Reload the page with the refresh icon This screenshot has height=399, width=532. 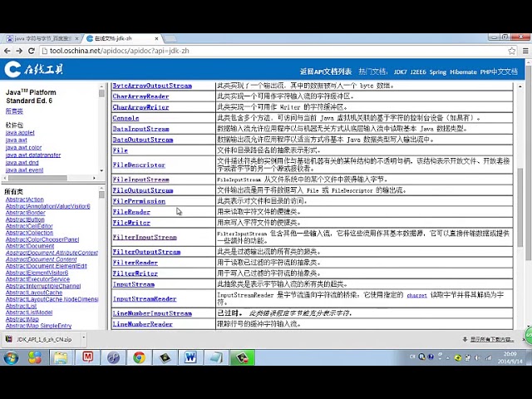pos(32,51)
